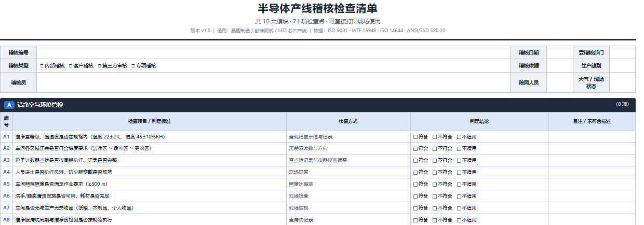Image resolution: width=644 pixels, height=225 pixels.
Task: Mark row A1 as 符合
Action: pos(415,137)
